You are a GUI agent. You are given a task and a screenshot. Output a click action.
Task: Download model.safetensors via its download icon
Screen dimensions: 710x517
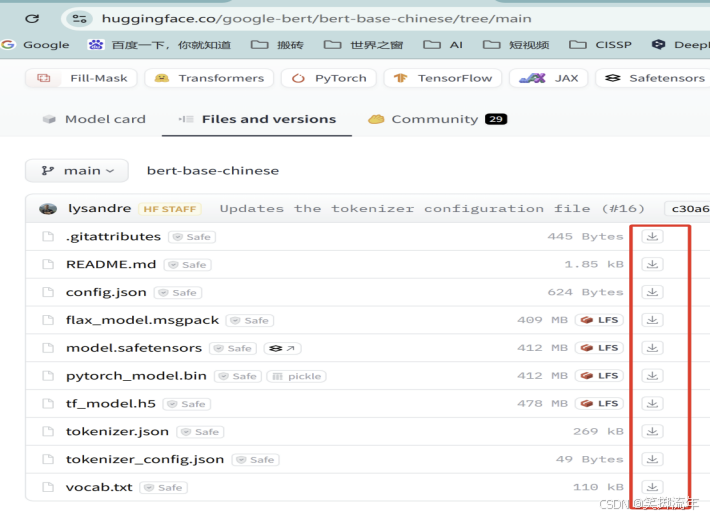click(652, 348)
